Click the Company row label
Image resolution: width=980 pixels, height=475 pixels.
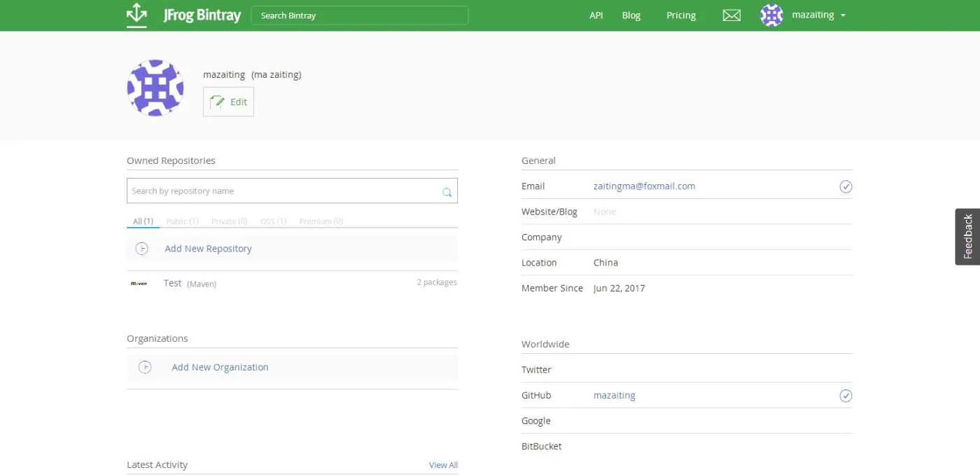(x=542, y=238)
